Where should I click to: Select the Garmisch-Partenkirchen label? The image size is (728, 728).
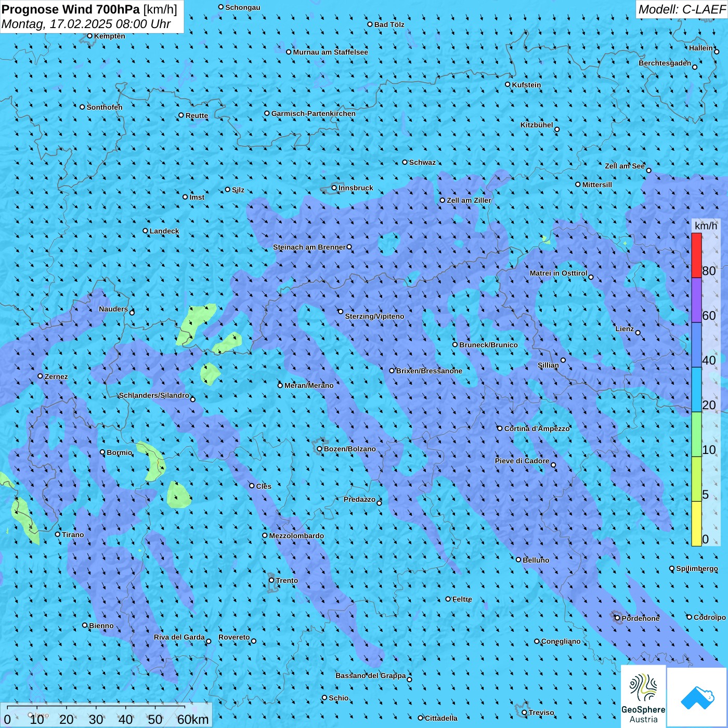(x=314, y=113)
